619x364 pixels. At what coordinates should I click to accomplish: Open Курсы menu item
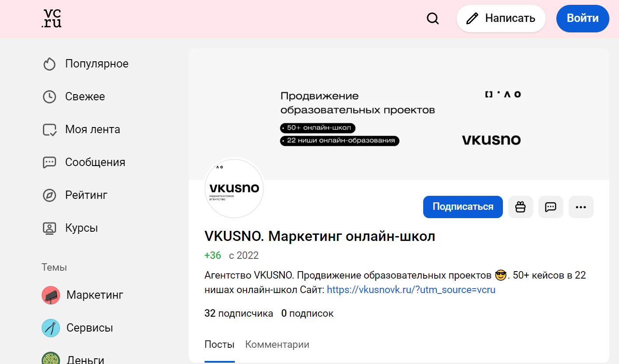point(81,228)
